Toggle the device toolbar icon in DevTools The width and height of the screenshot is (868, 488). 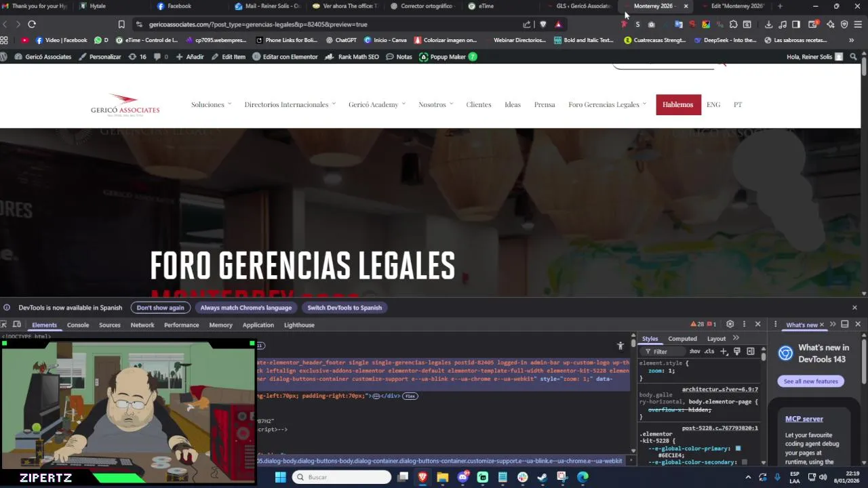[18, 325]
